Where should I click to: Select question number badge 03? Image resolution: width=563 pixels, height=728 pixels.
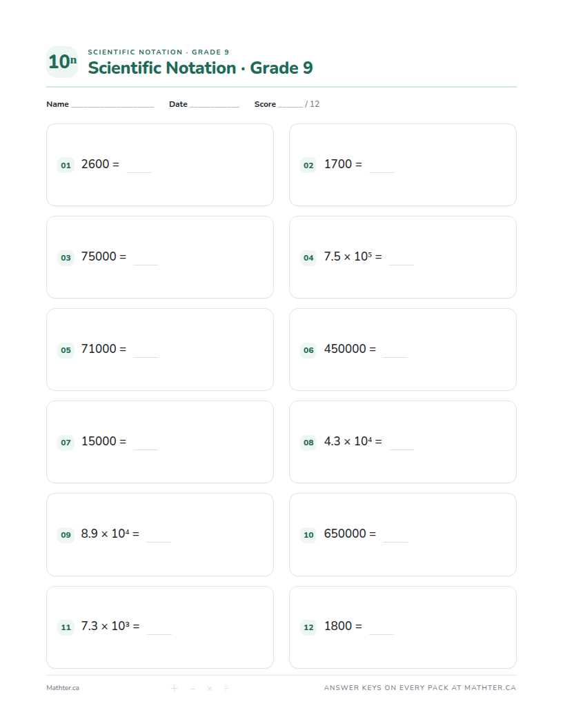pyautogui.click(x=66, y=258)
